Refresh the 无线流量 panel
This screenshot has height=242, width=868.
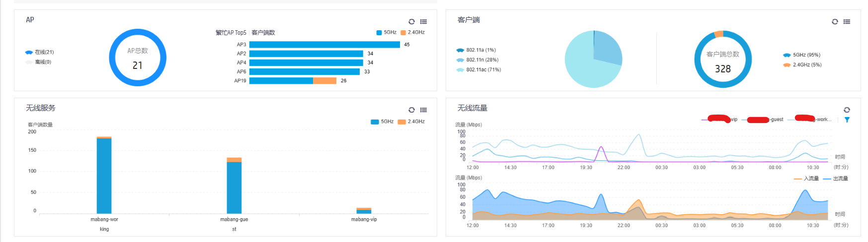click(x=847, y=110)
